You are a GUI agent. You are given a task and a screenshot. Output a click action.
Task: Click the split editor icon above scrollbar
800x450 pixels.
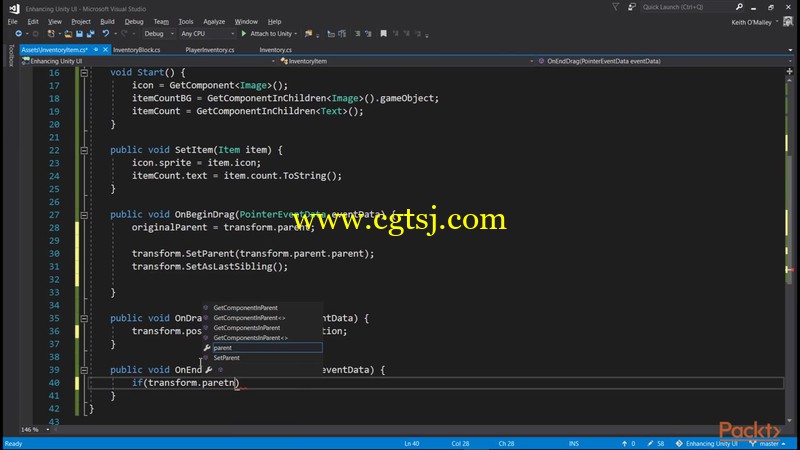point(789,72)
